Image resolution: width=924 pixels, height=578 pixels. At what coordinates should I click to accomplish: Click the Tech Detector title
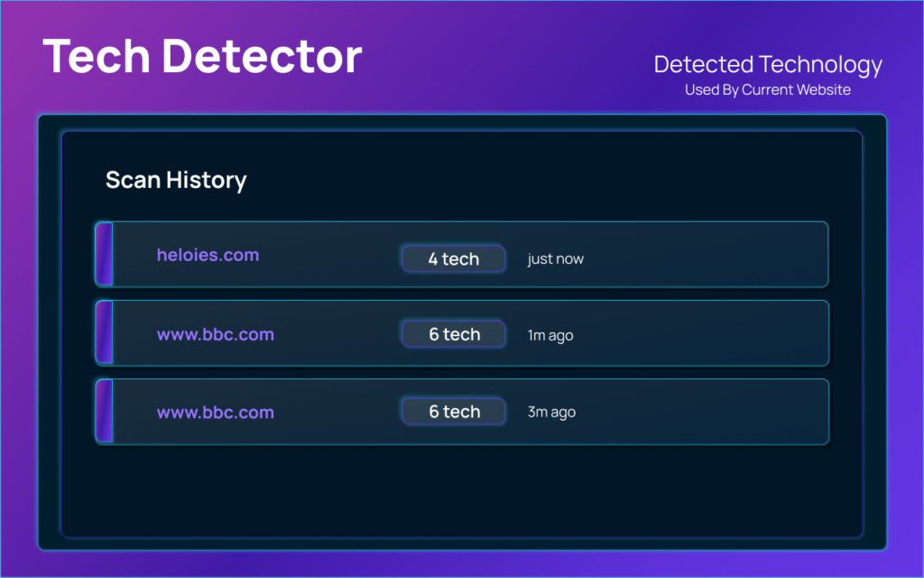coord(202,57)
